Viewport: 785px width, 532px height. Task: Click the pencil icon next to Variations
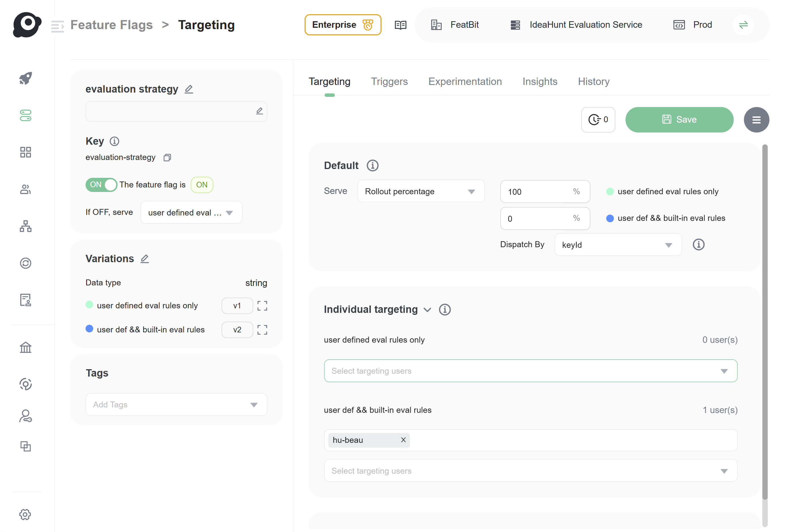click(x=144, y=259)
